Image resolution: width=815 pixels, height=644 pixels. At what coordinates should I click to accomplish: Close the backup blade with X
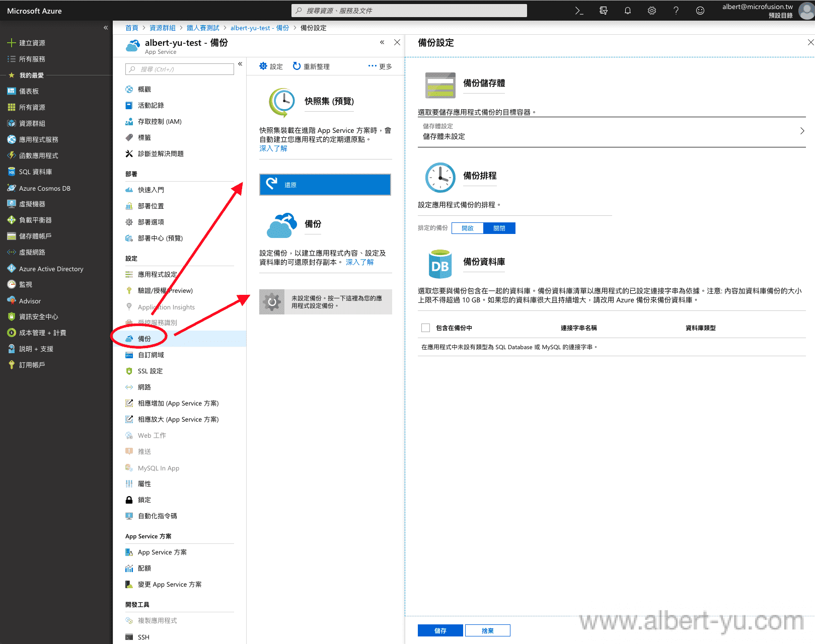click(x=397, y=42)
